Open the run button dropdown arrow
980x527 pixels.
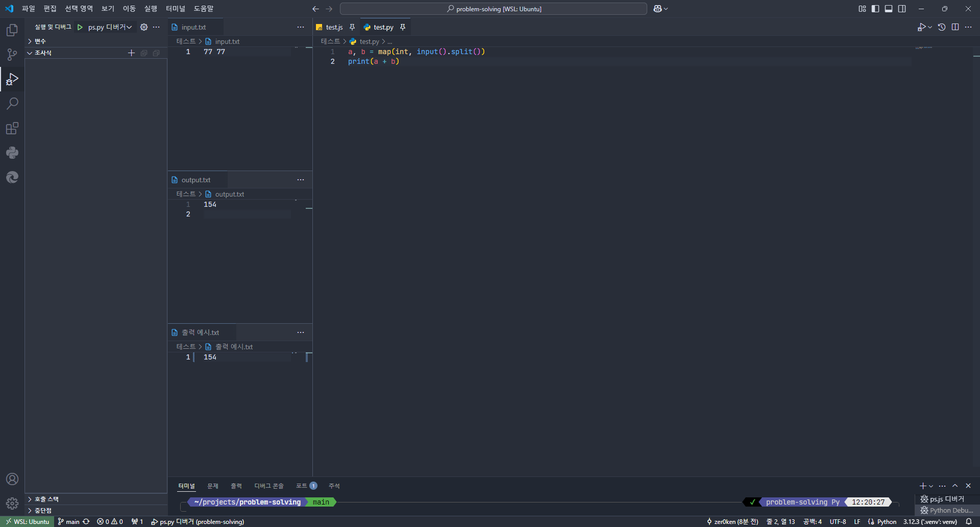[x=930, y=27]
